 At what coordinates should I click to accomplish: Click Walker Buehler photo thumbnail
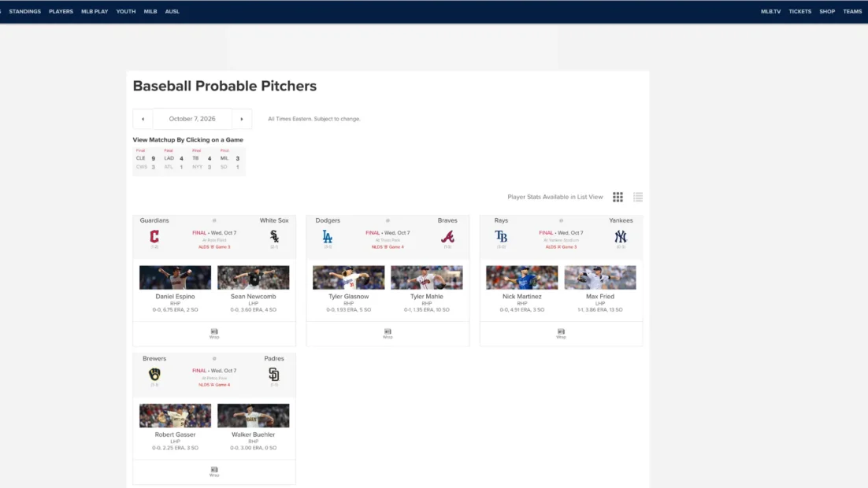(253, 416)
